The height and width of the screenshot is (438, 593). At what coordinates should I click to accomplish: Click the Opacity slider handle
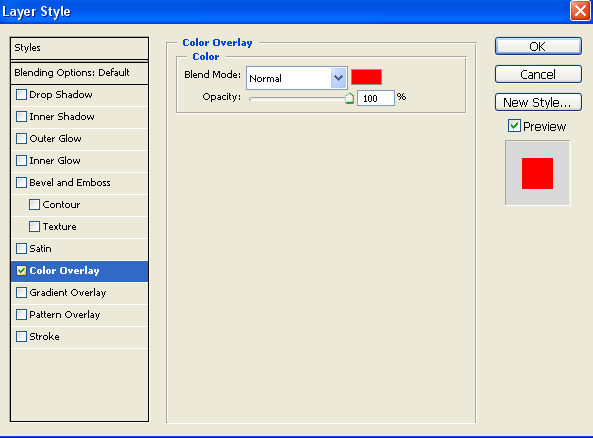[x=349, y=98]
